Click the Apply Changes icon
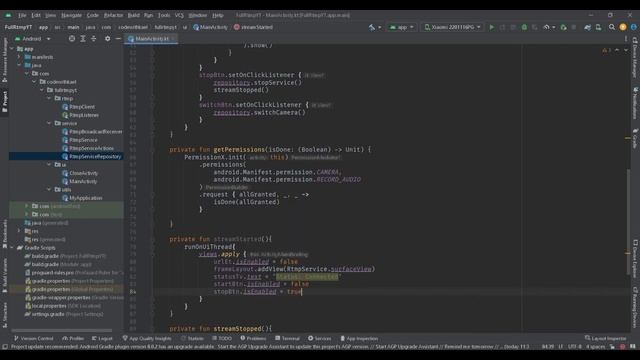Screen dimensions: 640x360 click(502, 27)
